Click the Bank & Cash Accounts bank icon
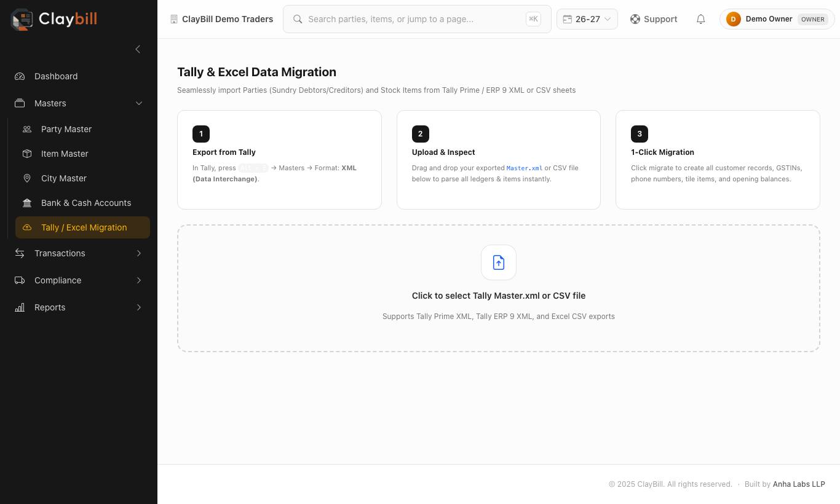Image resolution: width=840 pixels, height=504 pixels. 27,203
